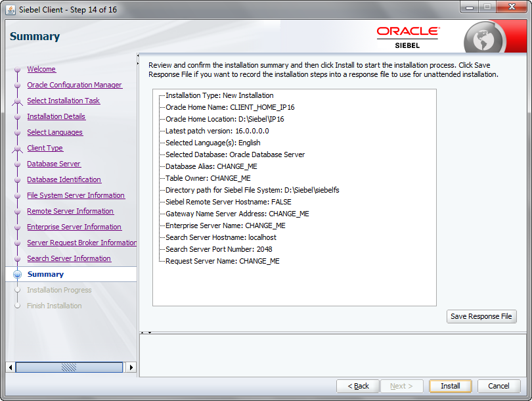The width and height of the screenshot is (532, 401).
Task: Jump to Select Languages step
Action: [x=55, y=132]
